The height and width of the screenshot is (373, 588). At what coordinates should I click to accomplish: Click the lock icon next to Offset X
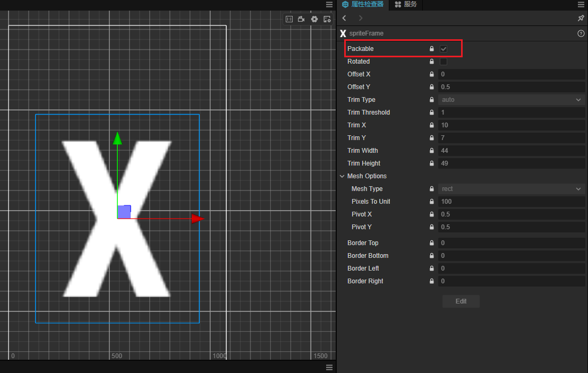(432, 74)
